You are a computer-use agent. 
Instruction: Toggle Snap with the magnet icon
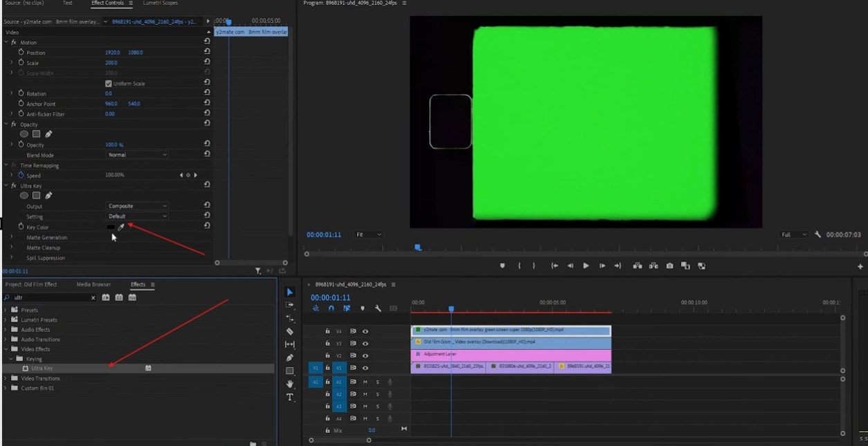coord(332,308)
